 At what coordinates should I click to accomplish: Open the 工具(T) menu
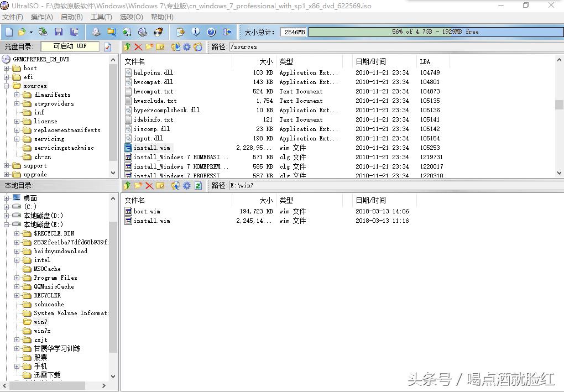coord(100,17)
